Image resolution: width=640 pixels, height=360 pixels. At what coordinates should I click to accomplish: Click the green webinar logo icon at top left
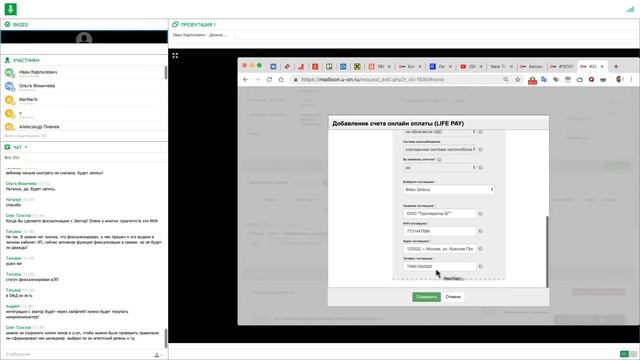coord(11,9)
